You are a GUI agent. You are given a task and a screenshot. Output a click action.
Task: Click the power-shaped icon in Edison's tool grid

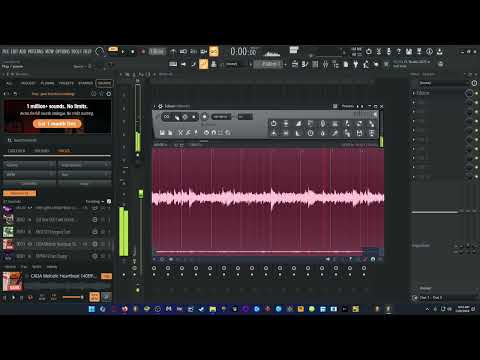(x=273, y=123)
